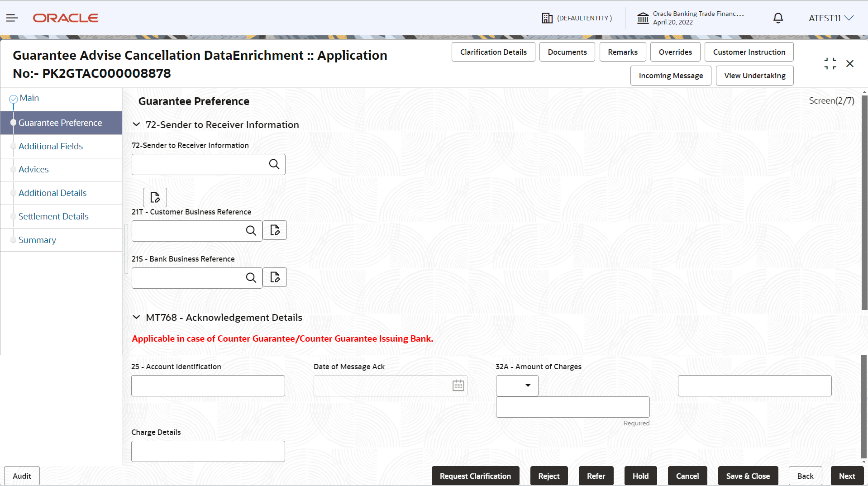
Task: Search 72-Sender to Receiver Information lookup
Action: coord(274,164)
